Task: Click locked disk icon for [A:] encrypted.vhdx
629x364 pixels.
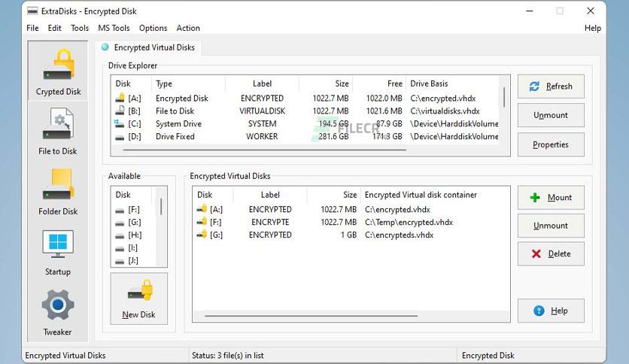Action: click(x=202, y=209)
